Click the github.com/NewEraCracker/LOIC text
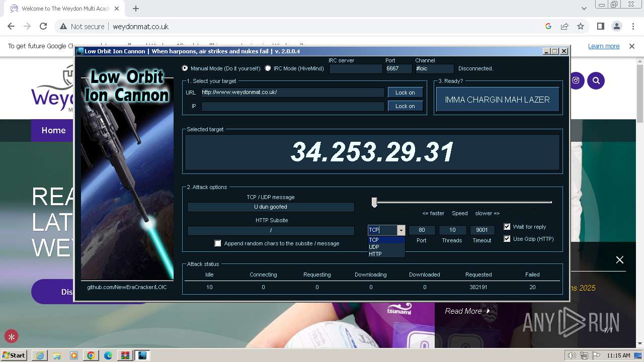 click(127, 287)
